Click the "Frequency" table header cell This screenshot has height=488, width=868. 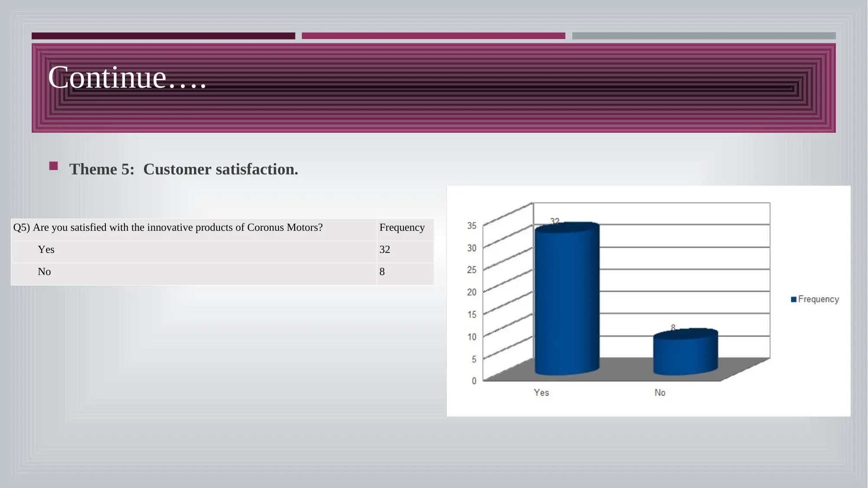405,230
